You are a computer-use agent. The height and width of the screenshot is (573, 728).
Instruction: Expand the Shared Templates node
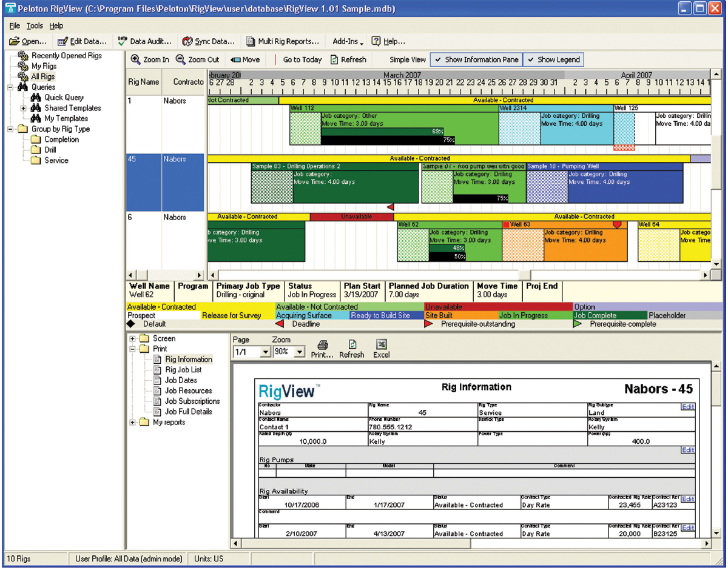click(24, 108)
